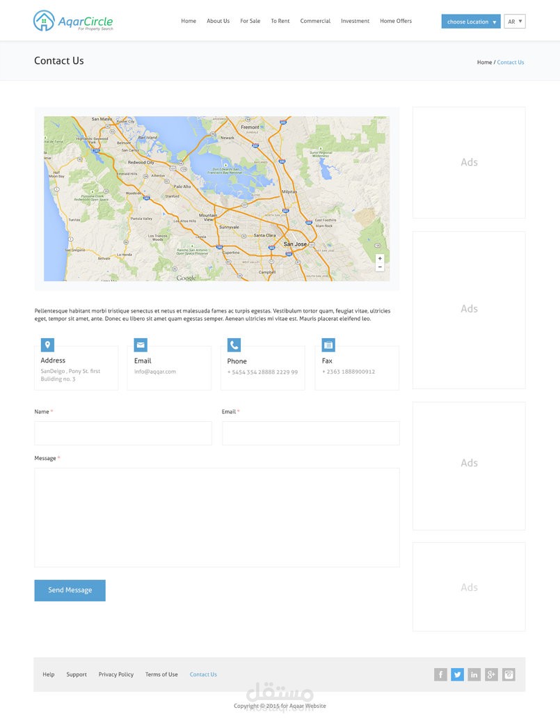
Task: Click the Palo Alto label on the map
Action: pyautogui.click(x=182, y=187)
